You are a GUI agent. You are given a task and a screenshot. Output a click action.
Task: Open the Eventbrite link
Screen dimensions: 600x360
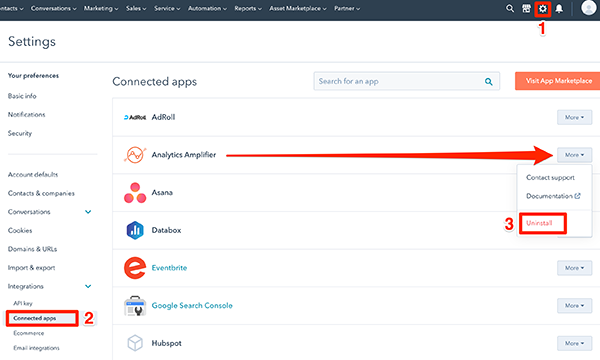click(170, 268)
